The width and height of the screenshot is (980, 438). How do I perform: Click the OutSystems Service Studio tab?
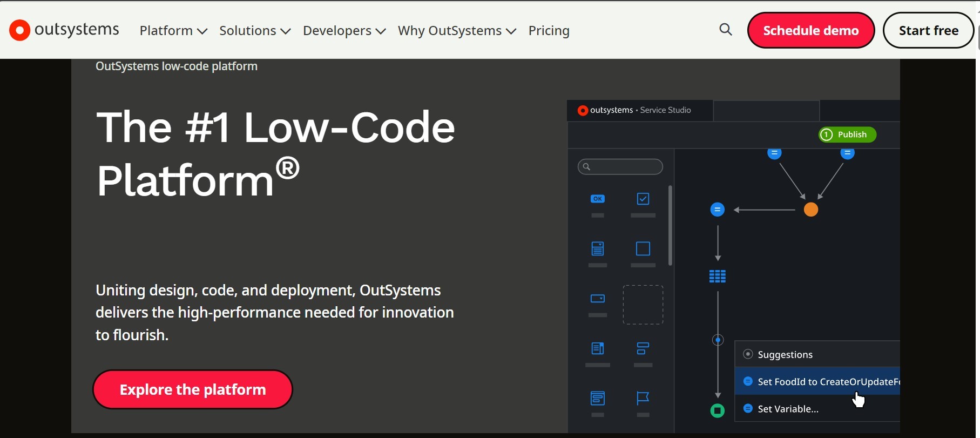(x=640, y=110)
